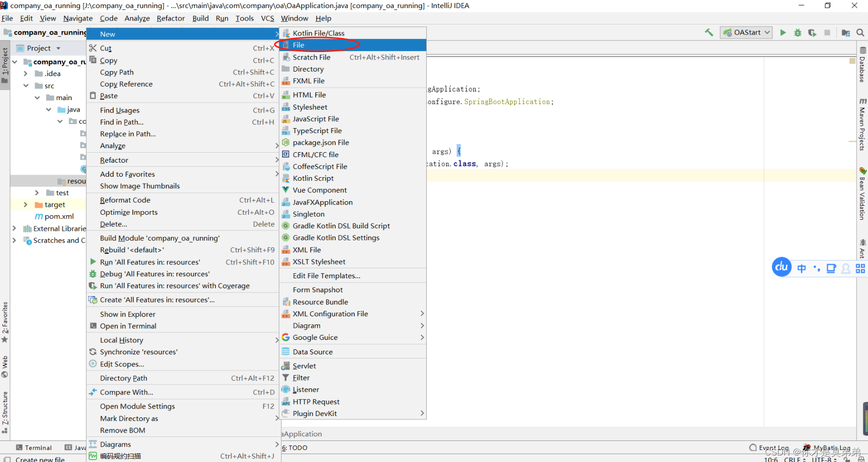Click the Search Everywhere magnifier icon

click(860, 33)
